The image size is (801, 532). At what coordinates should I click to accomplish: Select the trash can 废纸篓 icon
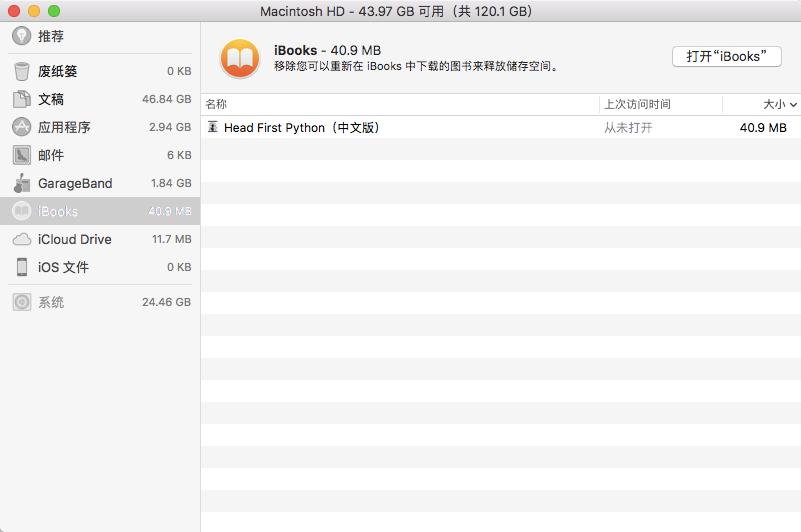tap(21, 71)
